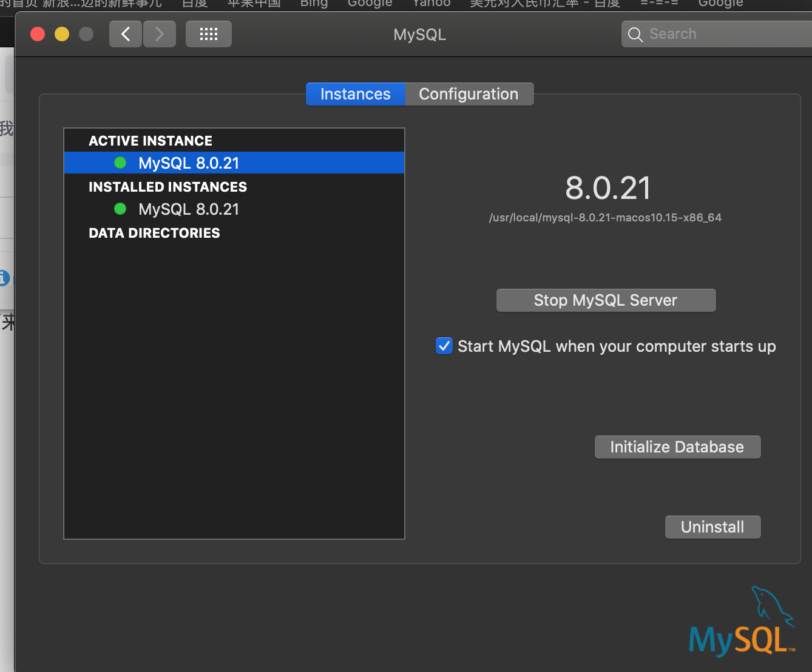Go back with the left chevron button

click(126, 34)
